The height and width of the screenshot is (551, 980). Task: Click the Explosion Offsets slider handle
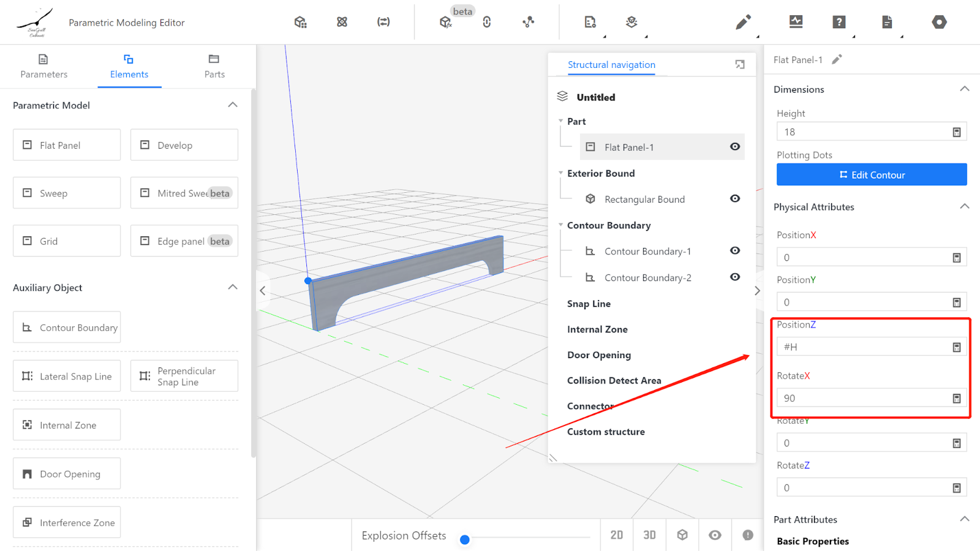click(465, 539)
